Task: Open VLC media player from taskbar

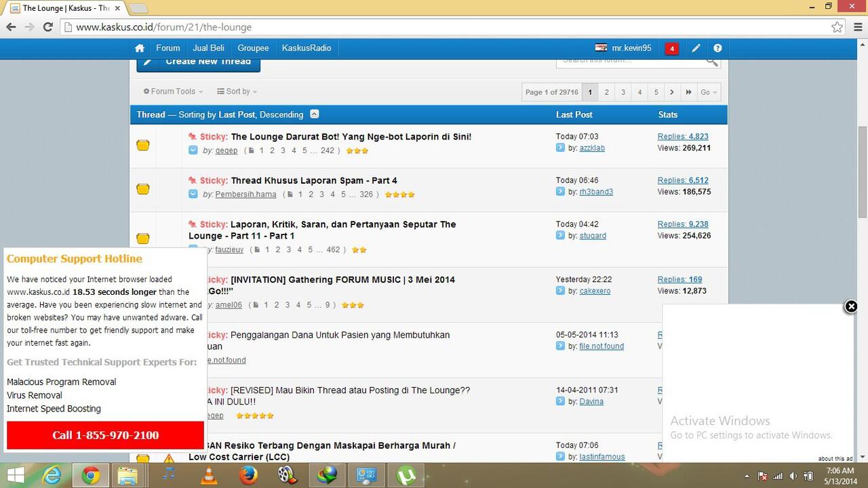Action: click(x=209, y=476)
